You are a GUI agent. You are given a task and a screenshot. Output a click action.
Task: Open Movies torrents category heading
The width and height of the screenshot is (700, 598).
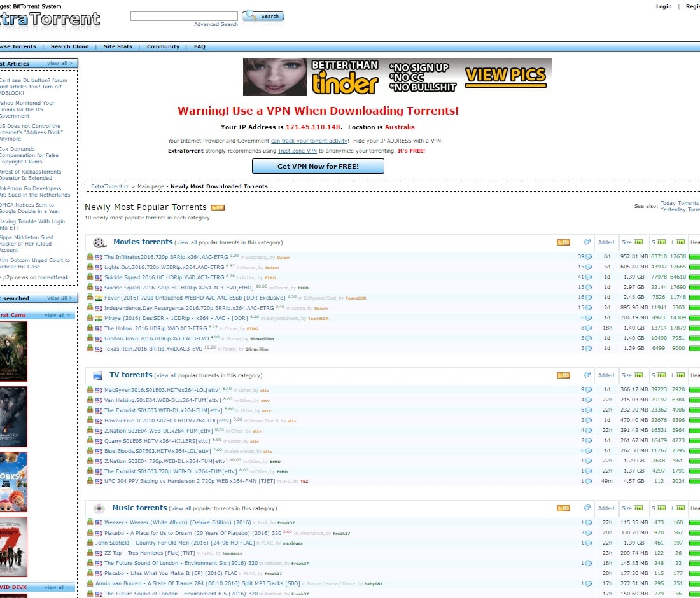coord(143,242)
